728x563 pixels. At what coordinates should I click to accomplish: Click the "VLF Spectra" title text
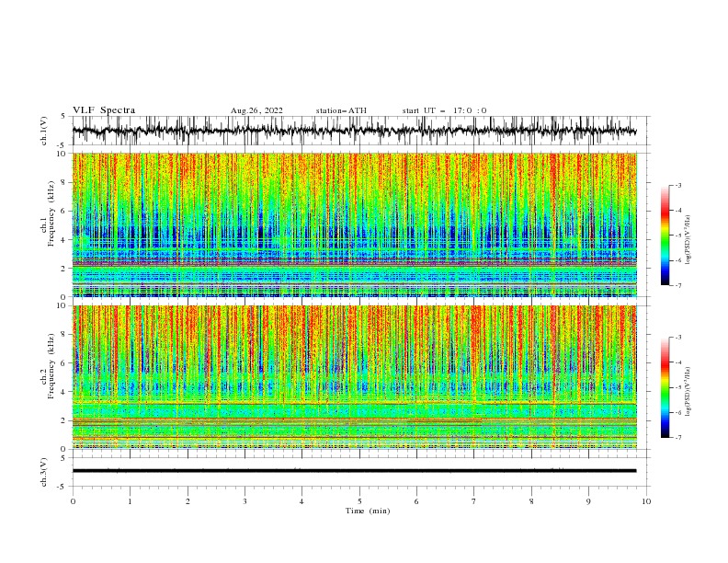point(104,110)
